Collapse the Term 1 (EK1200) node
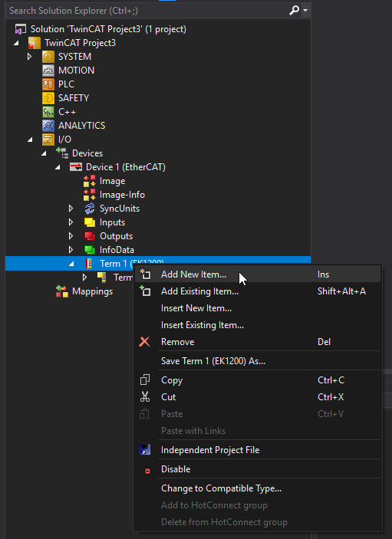Screen dimensions: 392x539 coord(71,264)
